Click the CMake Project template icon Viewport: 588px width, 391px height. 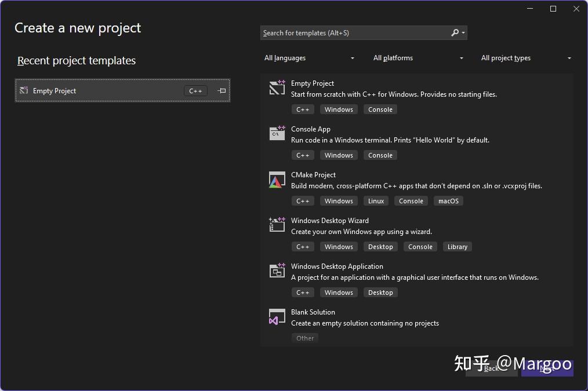coord(277,180)
